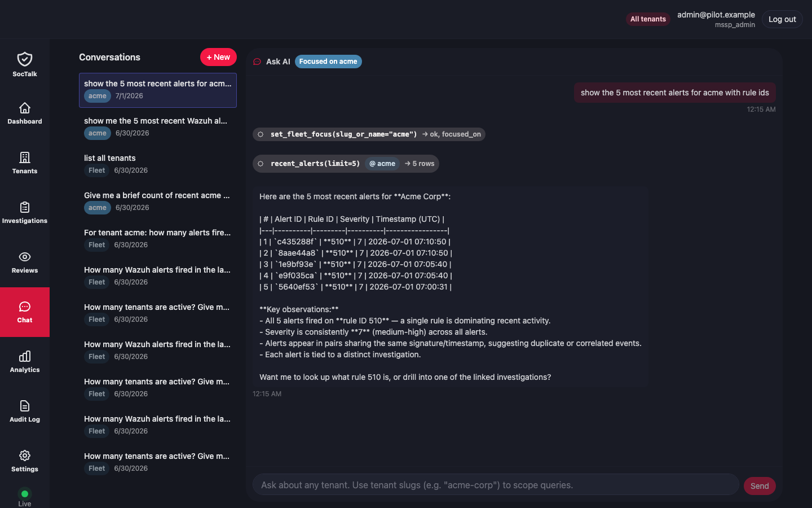Open 'For tenant acme: how many alerts' conversation
This screenshot has height=508, width=812.
(158, 239)
